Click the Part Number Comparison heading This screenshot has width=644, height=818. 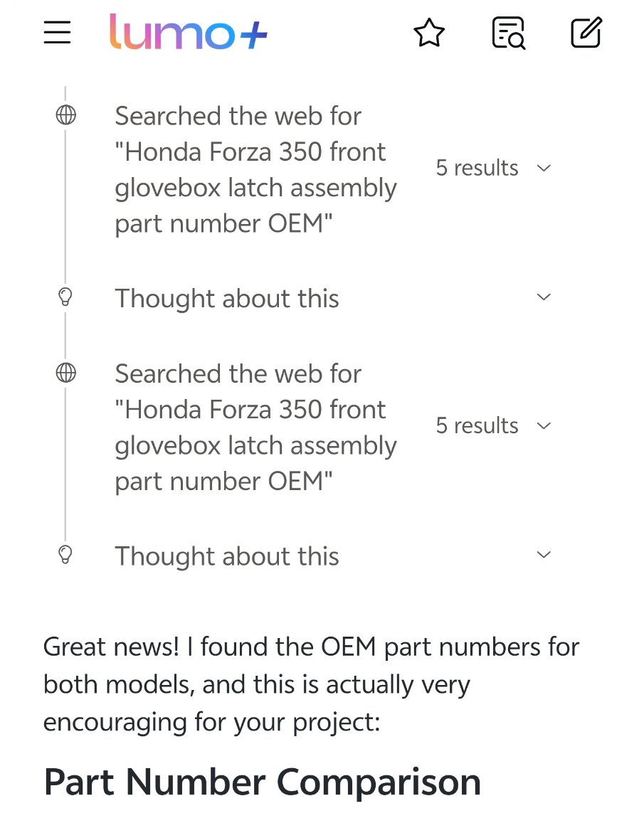pyautogui.click(x=262, y=782)
